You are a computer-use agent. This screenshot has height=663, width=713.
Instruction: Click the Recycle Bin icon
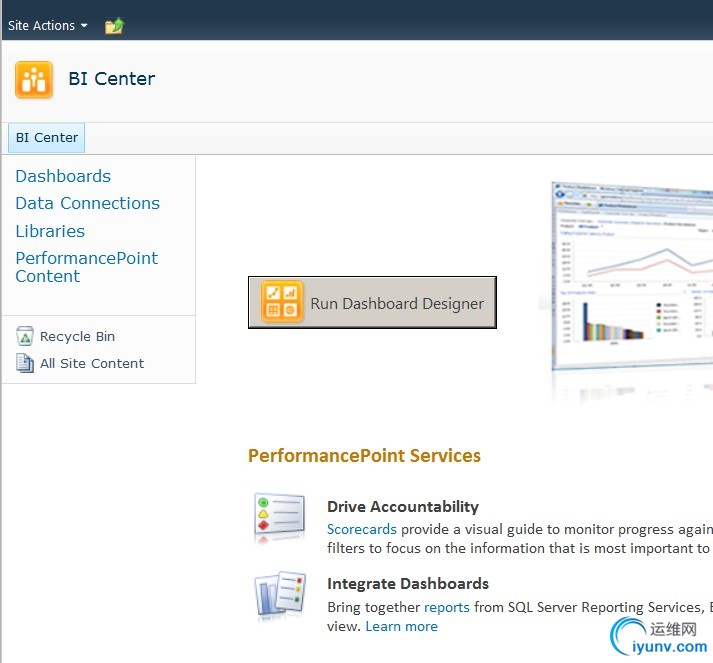[25, 336]
